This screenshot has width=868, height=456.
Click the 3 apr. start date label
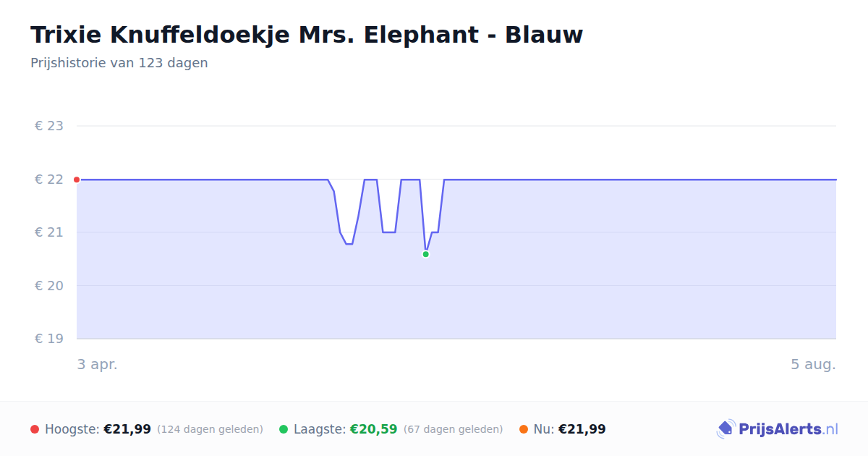click(x=98, y=365)
